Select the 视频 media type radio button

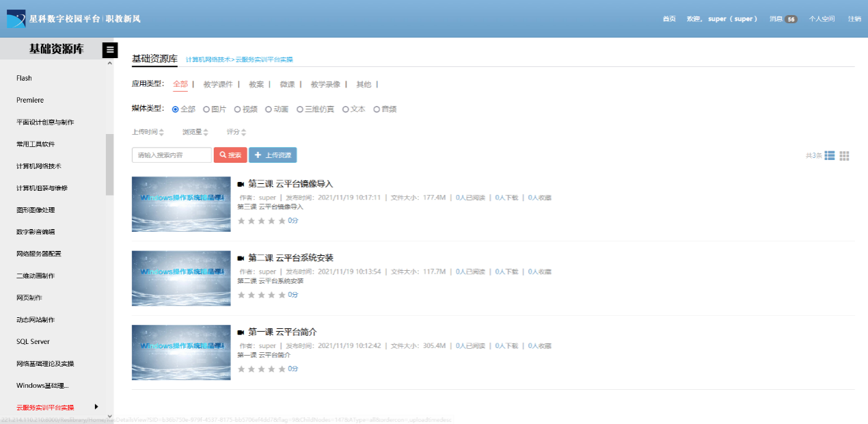click(238, 109)
